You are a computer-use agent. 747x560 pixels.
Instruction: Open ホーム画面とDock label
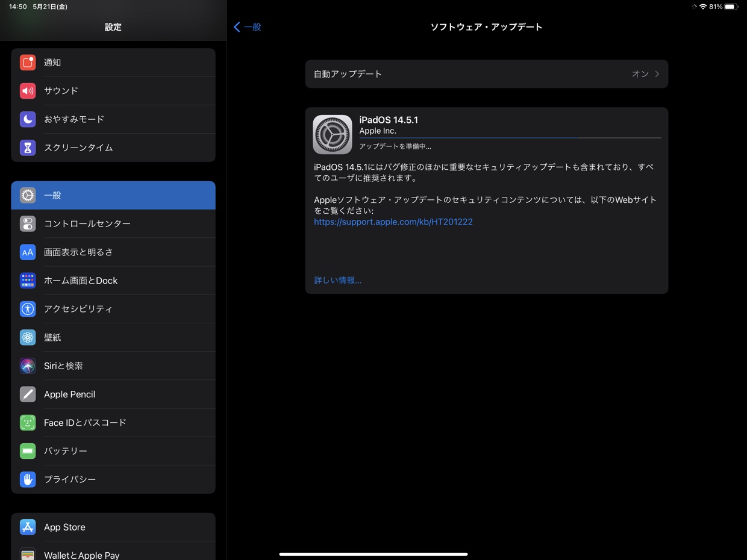81,281
